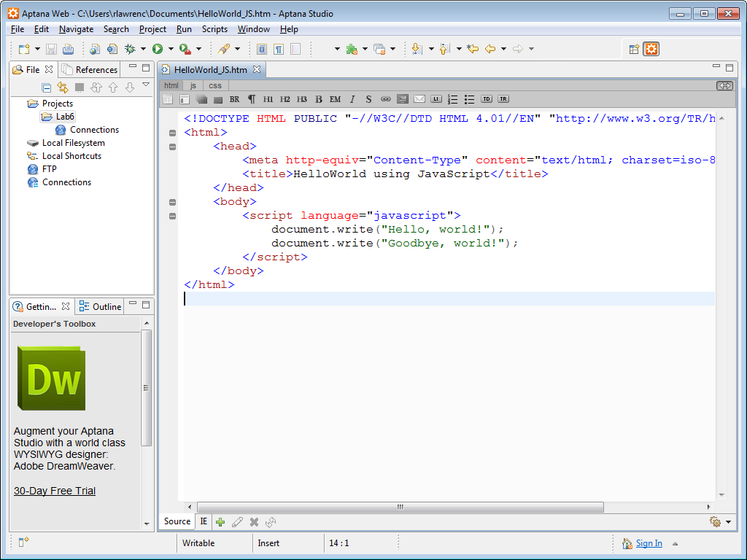Insert ordered list icon
This screenshot has width=747, height=560.
[x=452, y=99]
